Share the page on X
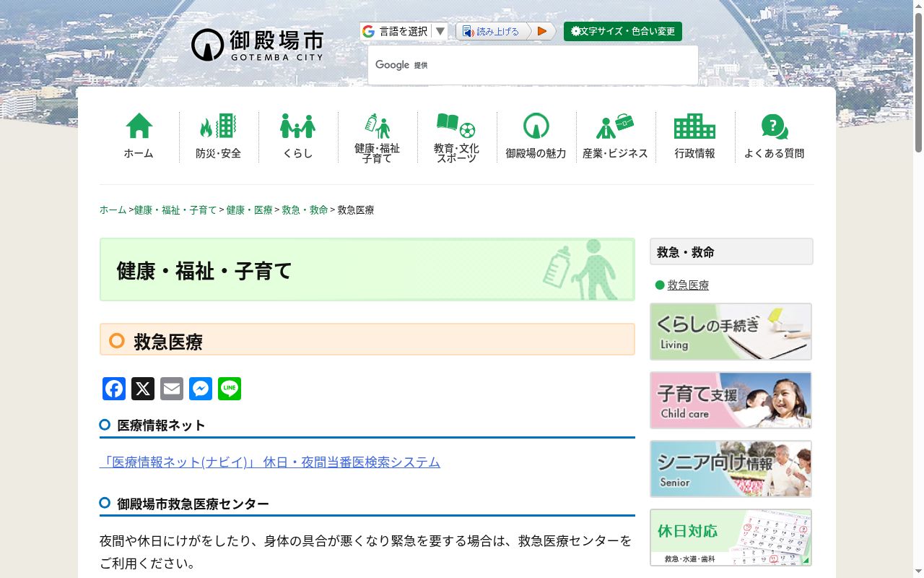 pyautogui.click(x=143, y=389)
